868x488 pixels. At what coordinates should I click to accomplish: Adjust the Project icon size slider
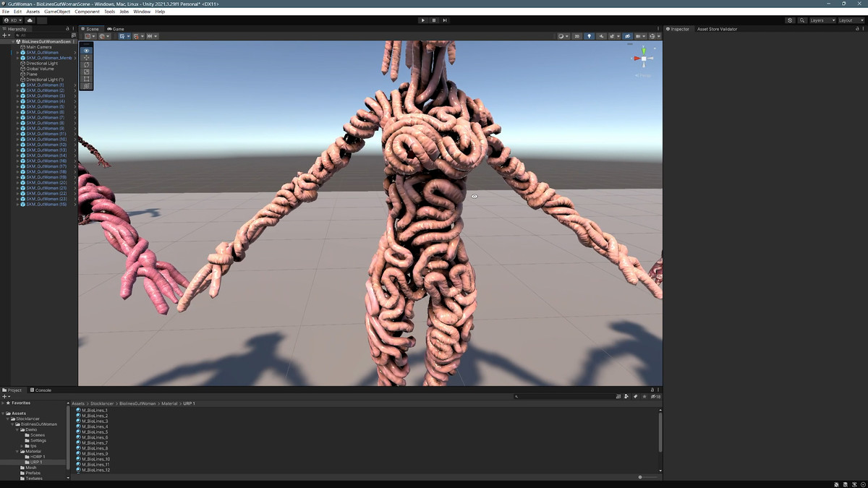pyautogui.click(x=641, y=477)
